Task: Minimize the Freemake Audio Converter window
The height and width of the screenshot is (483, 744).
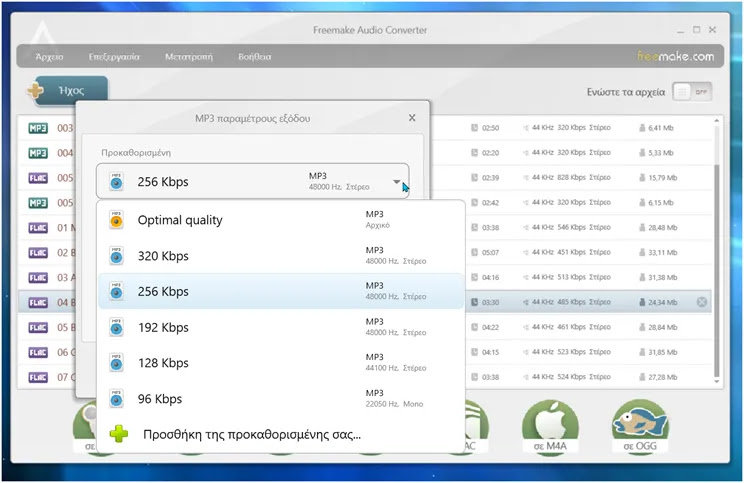Action: pyautogui.click(x=680, y=30)
